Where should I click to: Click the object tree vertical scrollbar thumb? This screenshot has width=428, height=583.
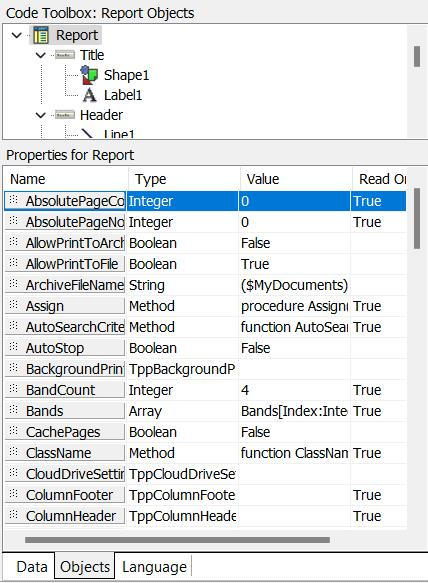pyautogui.click(x=417, y=57)
